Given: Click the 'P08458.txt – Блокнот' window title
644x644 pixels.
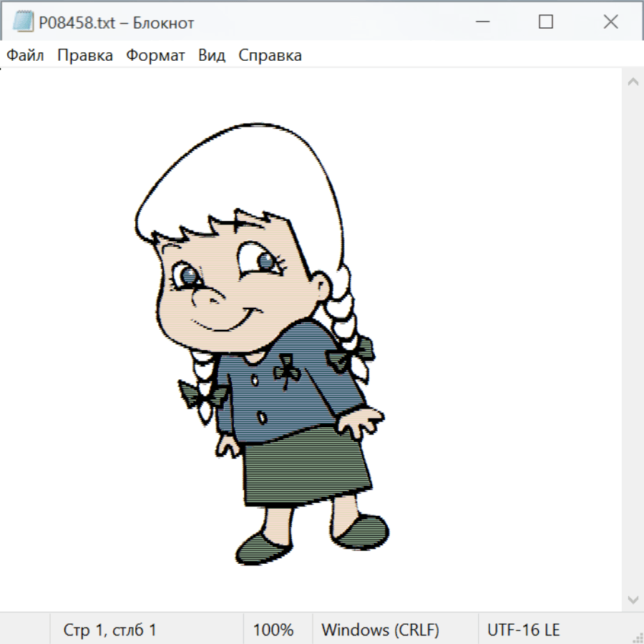Looking at the screenshot, I should 116,23.
